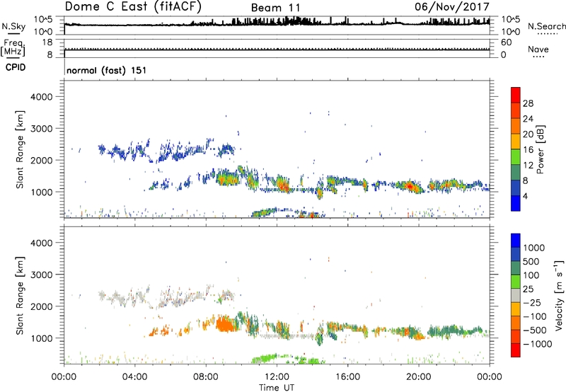The height and width of the screenshot is (392, 566).
Task: Click the '1000' tick on the velocity scale
Action: [x=534, y=248]
